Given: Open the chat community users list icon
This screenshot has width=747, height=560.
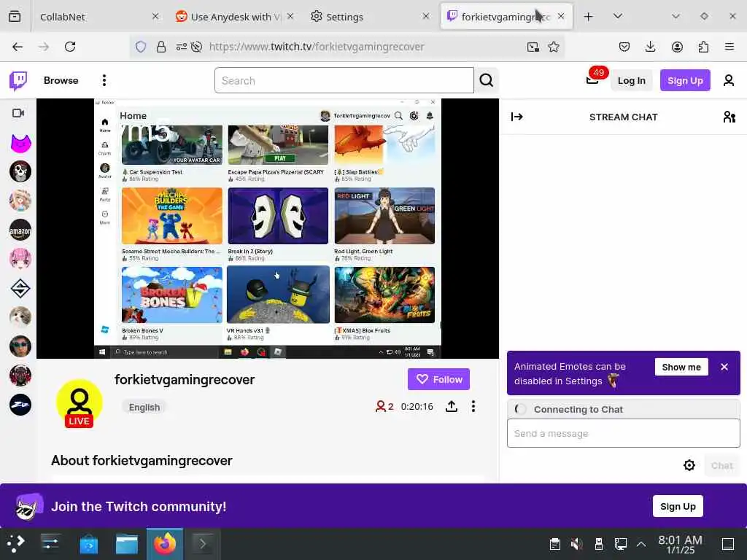Looking at the screenshot, I should coord(729,117).
